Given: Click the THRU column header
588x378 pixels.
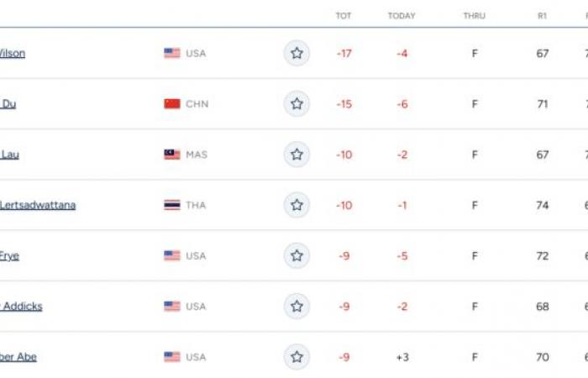Looking at the screenshot, I should [475, 16].
